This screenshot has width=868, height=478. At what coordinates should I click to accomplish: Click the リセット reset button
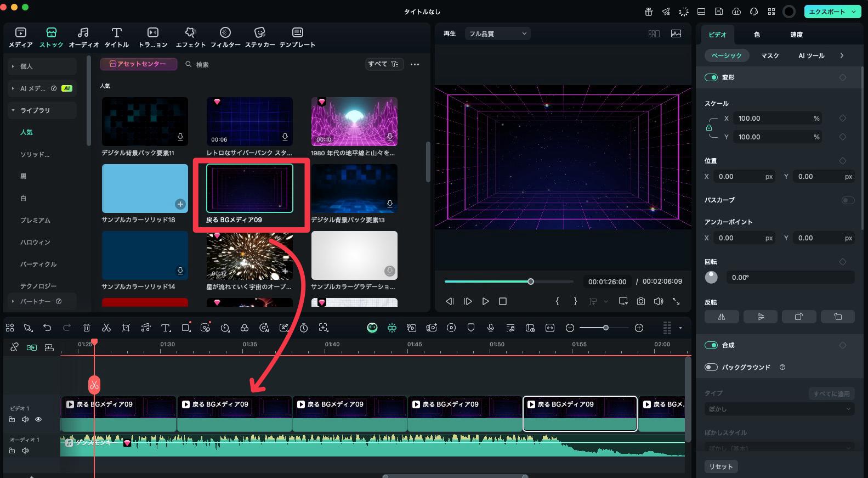point(721,466)
